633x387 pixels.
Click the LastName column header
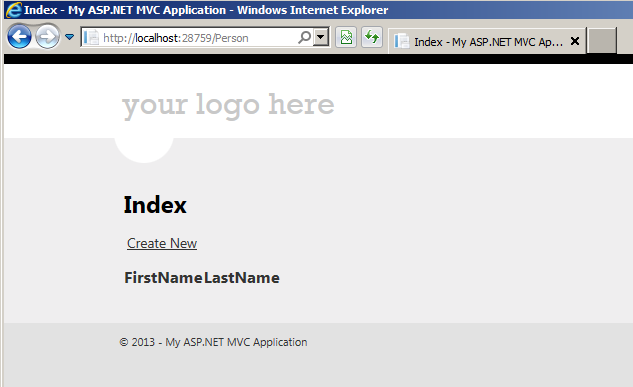[241, 278]
